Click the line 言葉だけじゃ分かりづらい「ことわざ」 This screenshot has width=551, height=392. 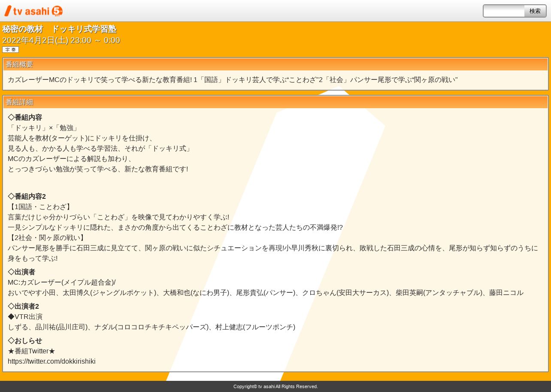point(118,217)
